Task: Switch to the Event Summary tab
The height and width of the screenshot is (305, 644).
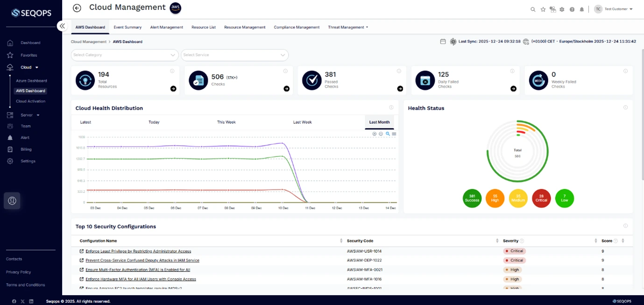Action: tap(127, 27)
